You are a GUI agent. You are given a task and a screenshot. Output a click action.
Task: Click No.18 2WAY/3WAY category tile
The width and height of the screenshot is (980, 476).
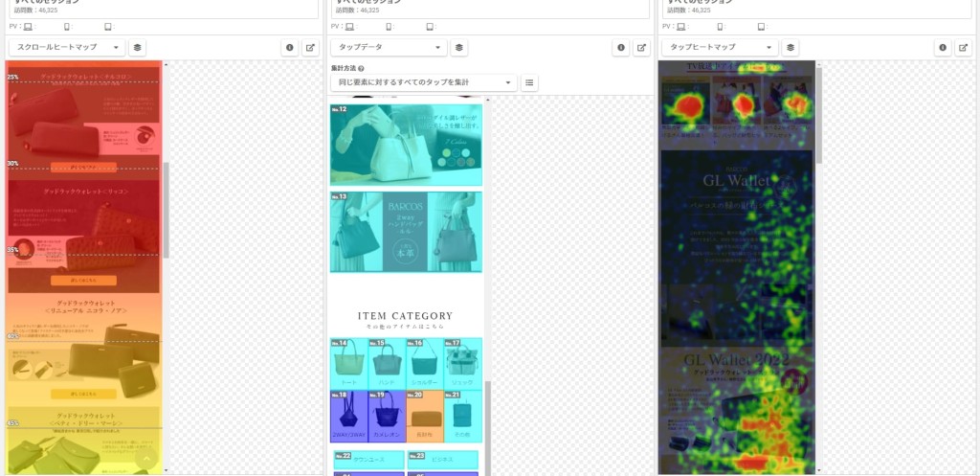pos(348,417)
